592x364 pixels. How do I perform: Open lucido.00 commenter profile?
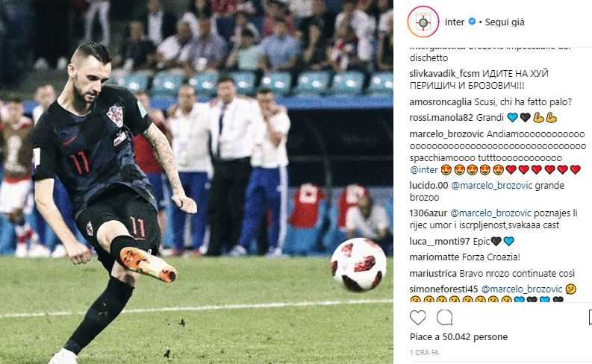pyautogui.click(x=429, y=186)
